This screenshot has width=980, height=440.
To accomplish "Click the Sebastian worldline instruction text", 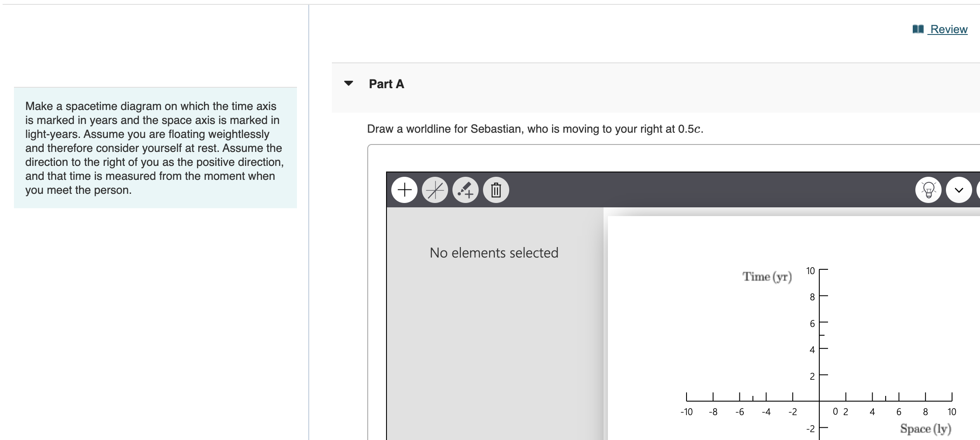I will (535, 129).
